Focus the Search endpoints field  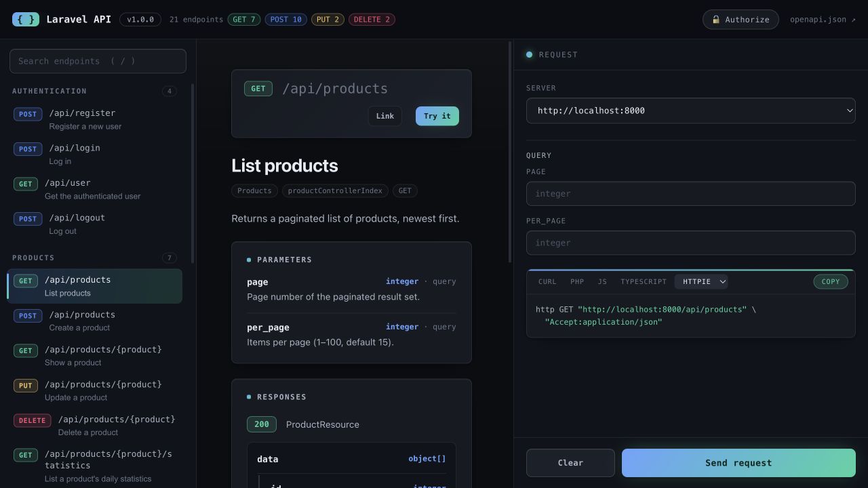(98, 61)
